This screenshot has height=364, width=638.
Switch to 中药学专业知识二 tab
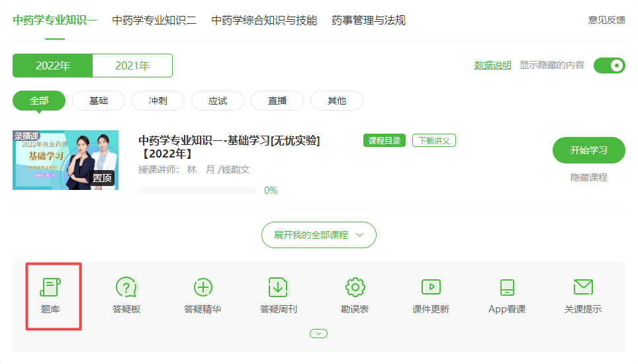154,21
